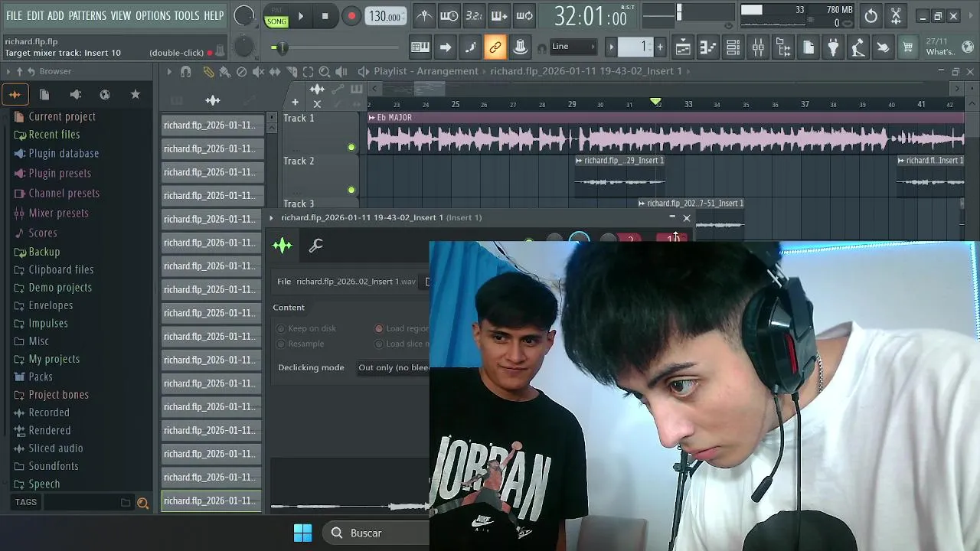Click the plugin plug icon in toolbar
This screenshot has width=980, height=551.
click(x=833, y=47)
